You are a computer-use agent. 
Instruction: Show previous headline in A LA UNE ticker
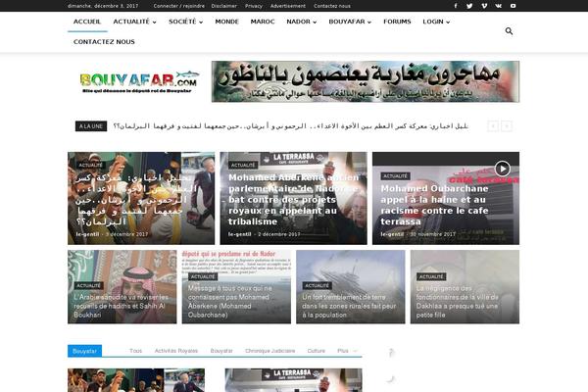pyautogui.click(x=493, y=126)
